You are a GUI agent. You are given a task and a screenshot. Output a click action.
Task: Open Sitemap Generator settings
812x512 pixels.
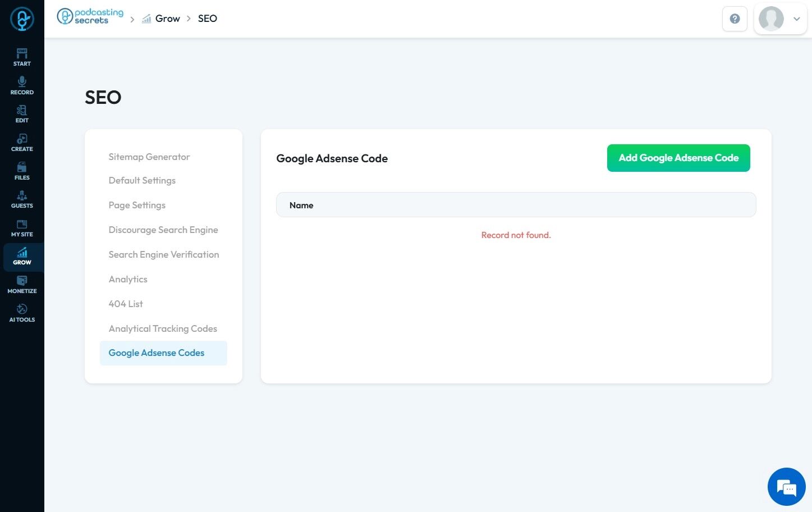(x=149, y=157)
